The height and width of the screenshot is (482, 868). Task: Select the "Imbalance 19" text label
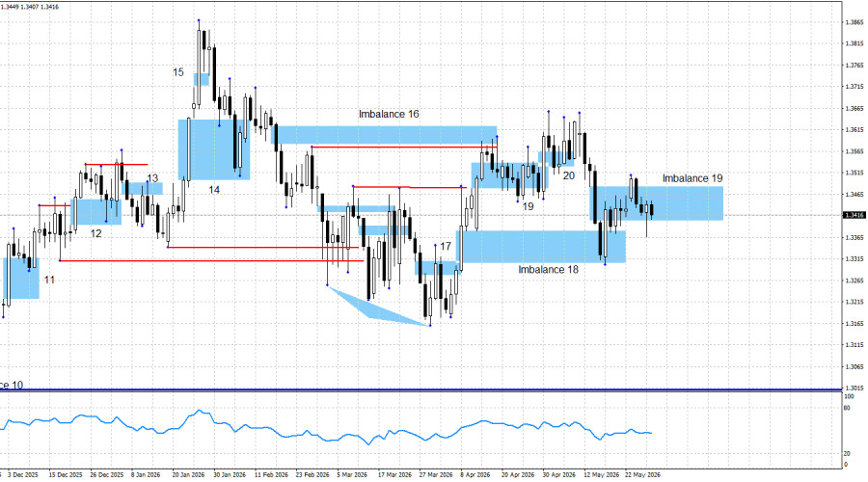[692, 178]
